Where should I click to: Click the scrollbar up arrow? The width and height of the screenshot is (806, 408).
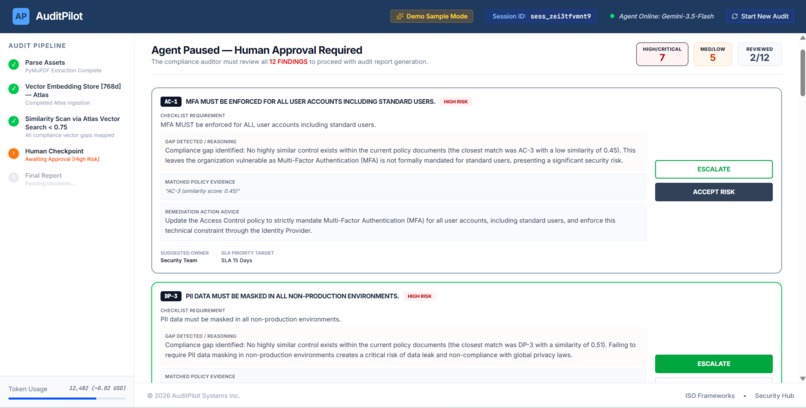click(x=802, y=39)
